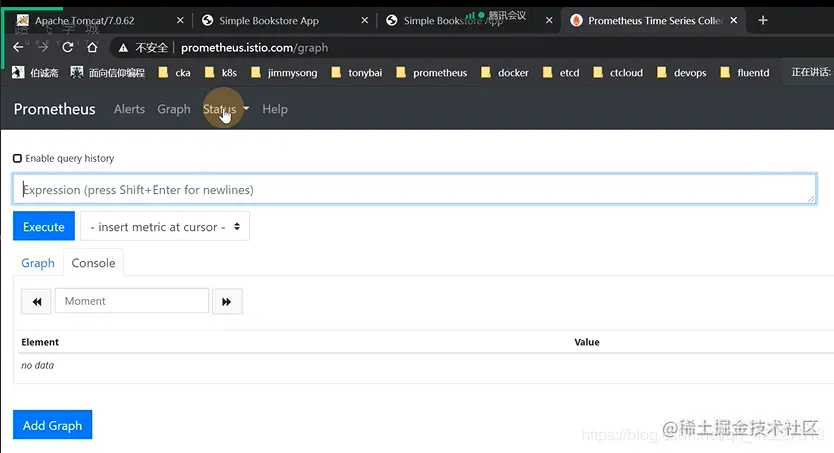Open the browser home page icon

pos(92,47)
